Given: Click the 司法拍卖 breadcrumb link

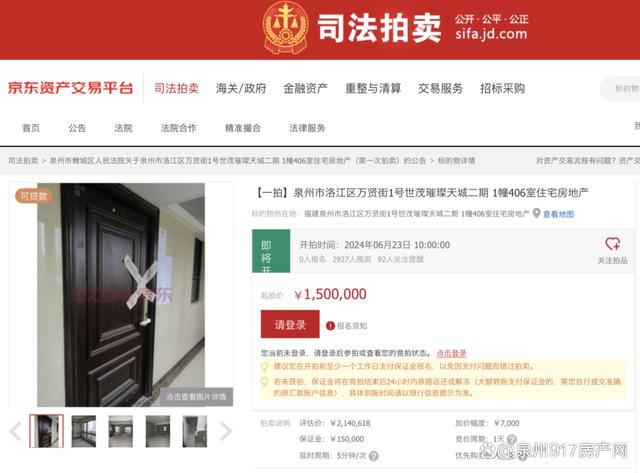Looking at the screenshot, I should [x=23, y=161].
